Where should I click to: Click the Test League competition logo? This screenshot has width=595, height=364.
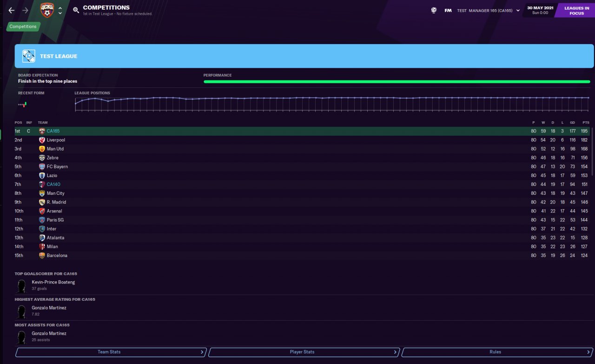tap(29, 56)
